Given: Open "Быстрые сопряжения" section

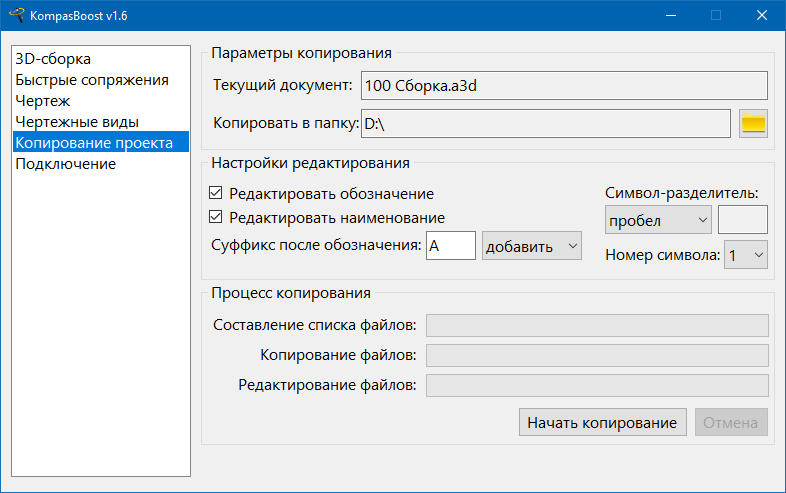Looking at the screenshot, I should tap(92, 80).
